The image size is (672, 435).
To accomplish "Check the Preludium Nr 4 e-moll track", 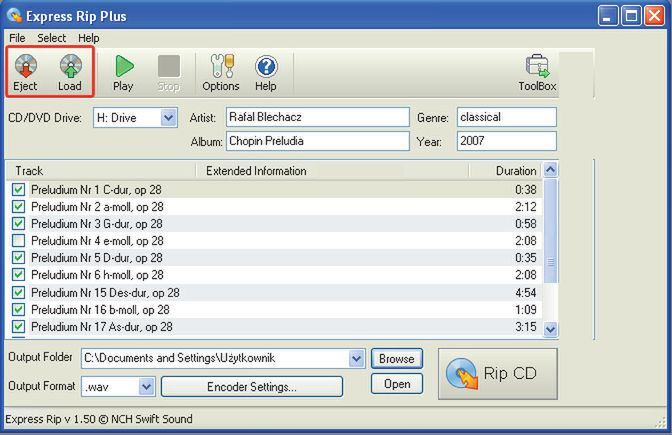I will coord(18,241).
